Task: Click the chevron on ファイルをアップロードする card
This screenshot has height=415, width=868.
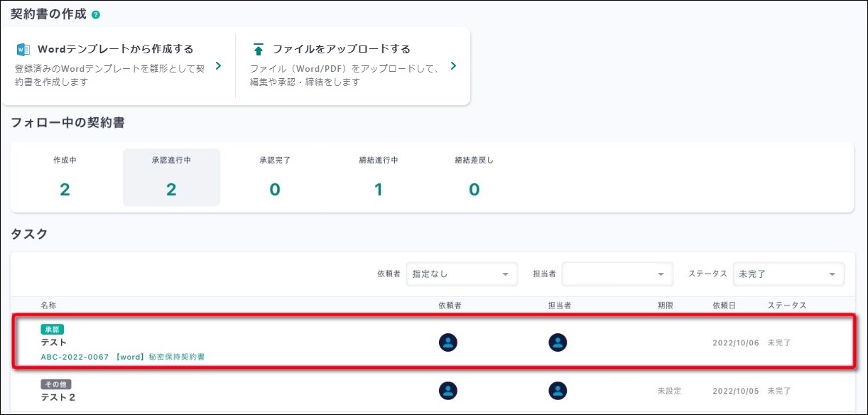Action: 453,66
